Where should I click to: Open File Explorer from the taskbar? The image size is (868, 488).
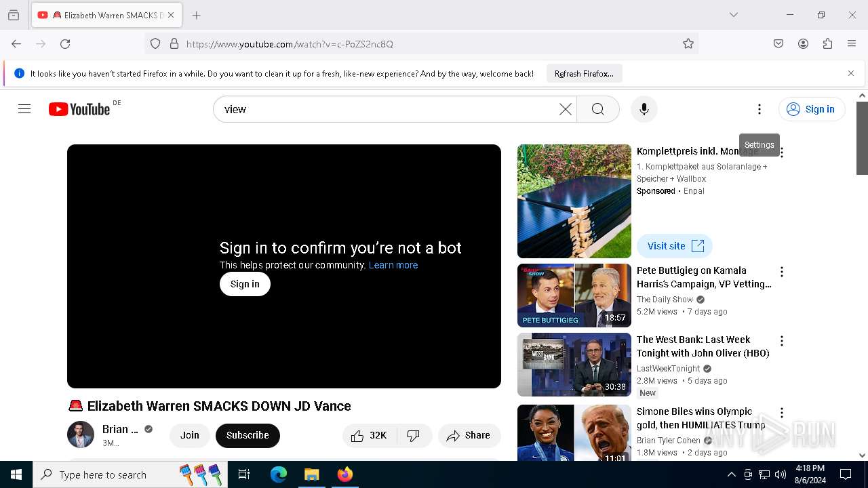pyautogui.click(x=311, y=474)
